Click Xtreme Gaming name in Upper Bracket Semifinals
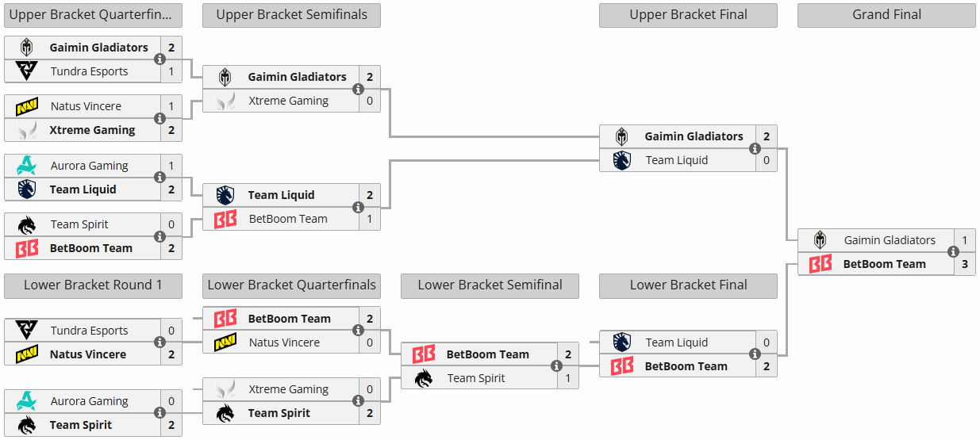 [288, 101]
